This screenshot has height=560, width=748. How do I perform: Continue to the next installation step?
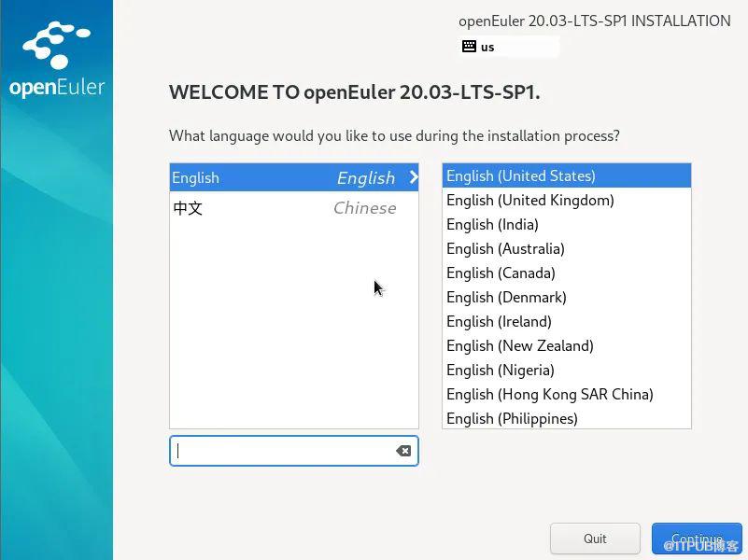click(697, 539)
